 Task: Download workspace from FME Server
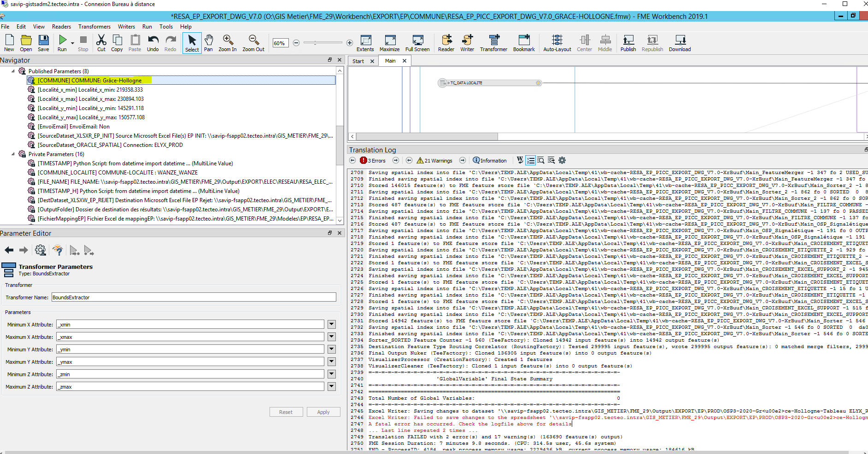(x=680, y=43)
